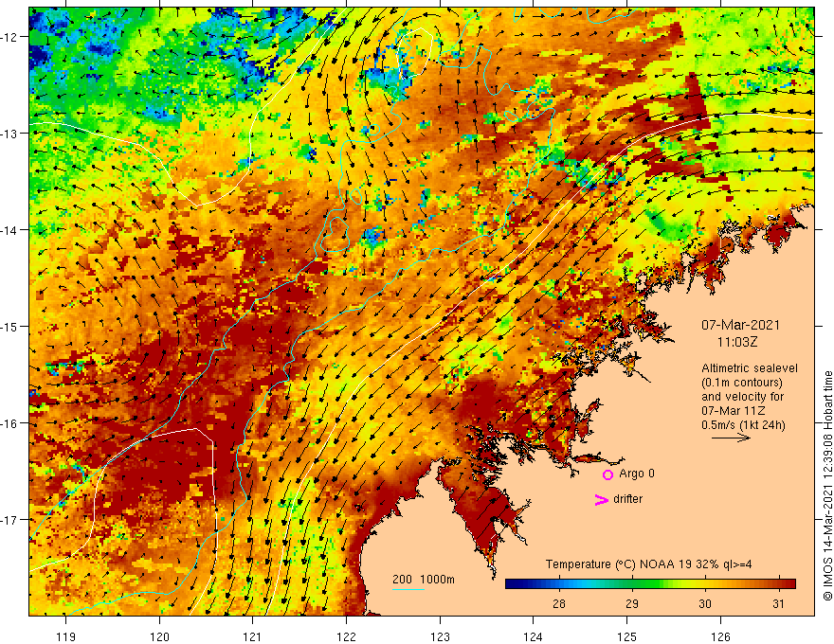Click the 'and velocity for' caption line
The width and height of the screenshot is (834, 644).
tap(742, 397)
